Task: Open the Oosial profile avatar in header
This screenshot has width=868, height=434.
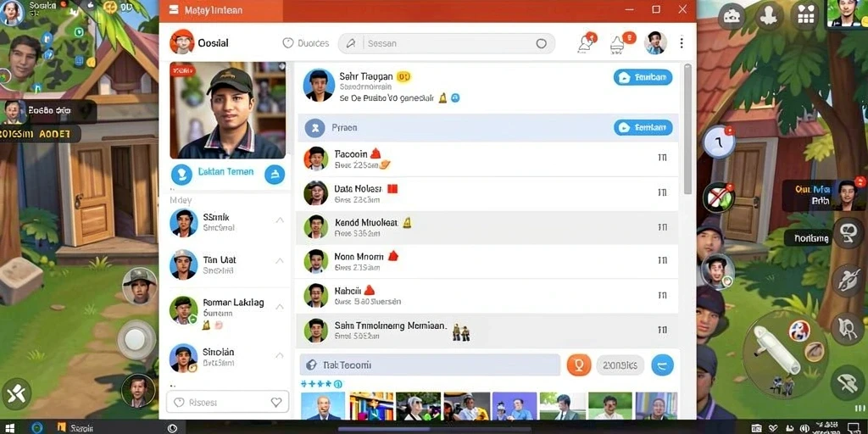Action: (x=182, y=42)
